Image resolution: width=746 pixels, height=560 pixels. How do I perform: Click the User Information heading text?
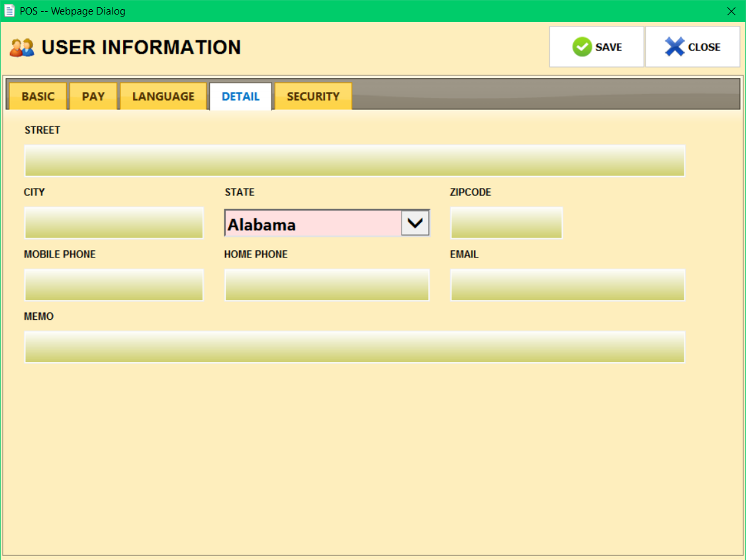141,48
